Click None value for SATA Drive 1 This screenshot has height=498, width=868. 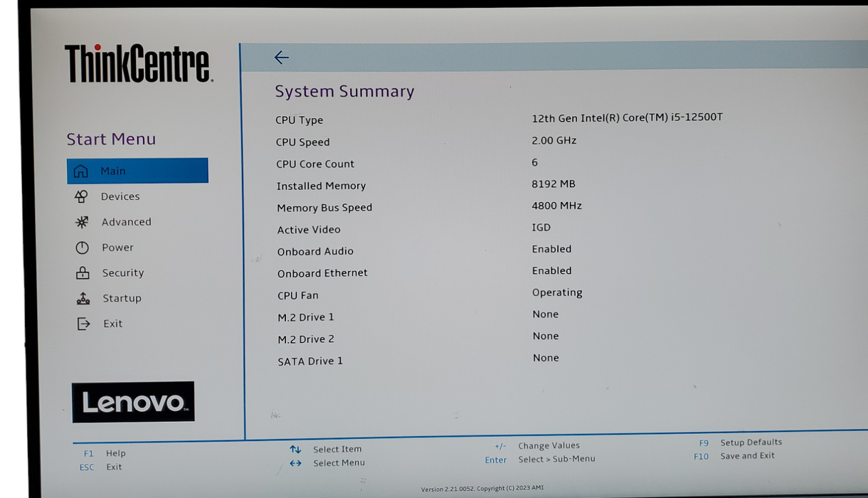[x=546, y=358]
